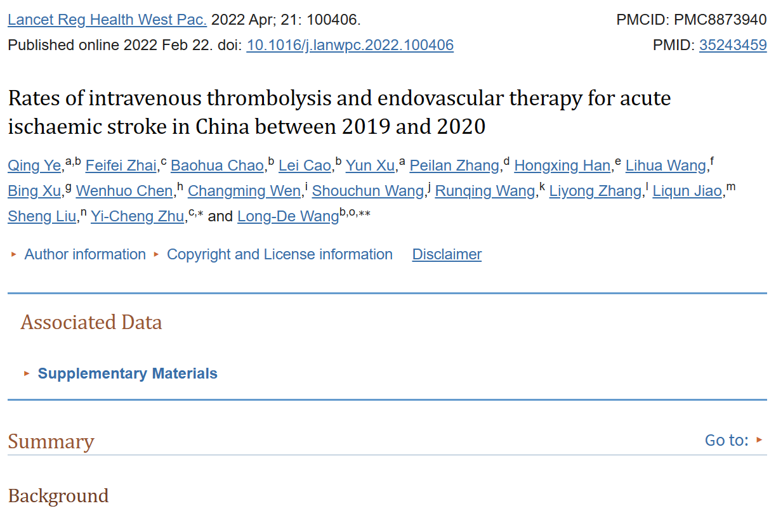Screen dimensions: 776x532
Task: Open author Liqun Jiao's link
Action: [687, 191]
